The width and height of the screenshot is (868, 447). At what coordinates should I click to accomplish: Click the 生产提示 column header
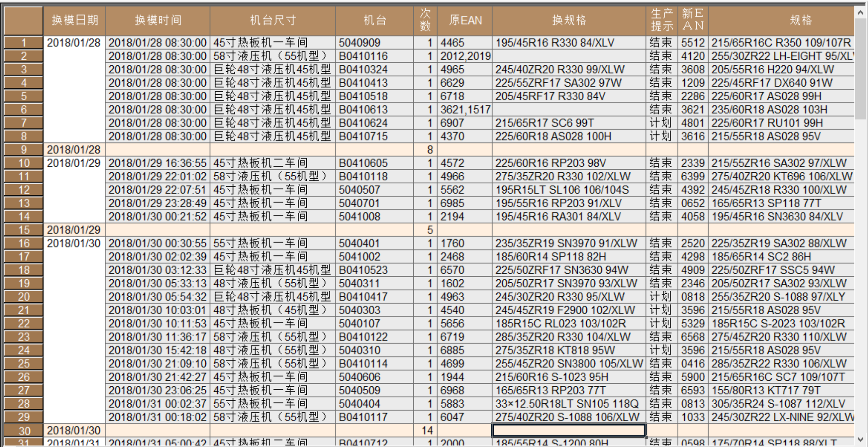coord(661,20)
